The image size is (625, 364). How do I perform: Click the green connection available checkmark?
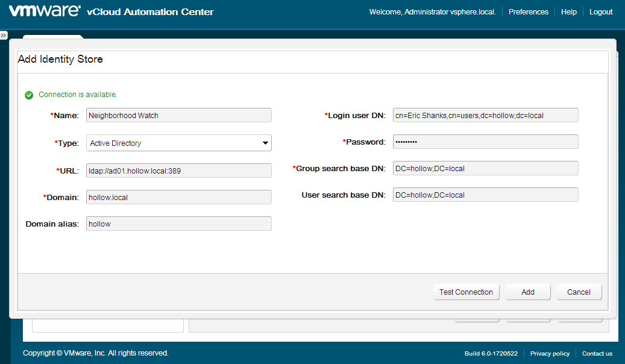click(x=29, y=95)
